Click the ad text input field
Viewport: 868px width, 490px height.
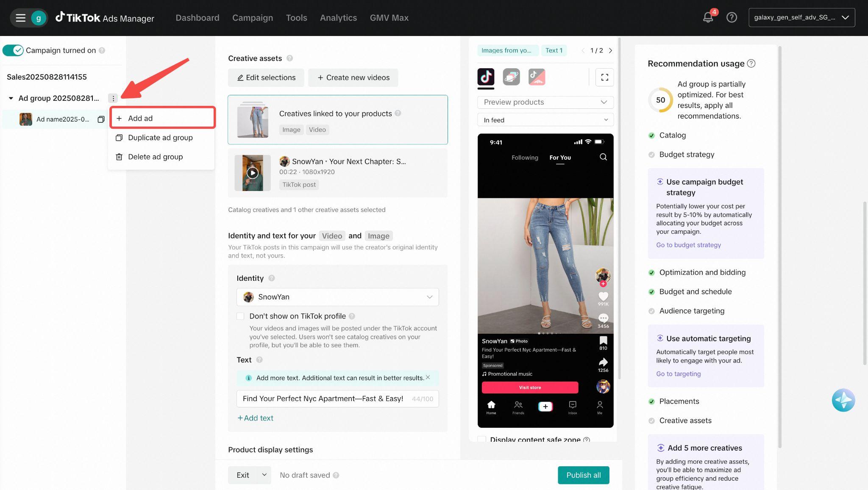tap(323, 399)
